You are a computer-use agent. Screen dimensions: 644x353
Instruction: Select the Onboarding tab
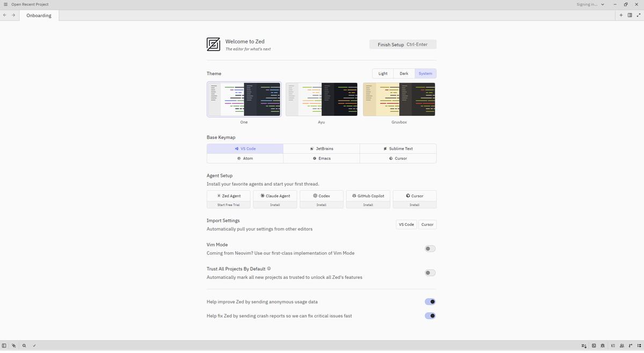(39, 16)
